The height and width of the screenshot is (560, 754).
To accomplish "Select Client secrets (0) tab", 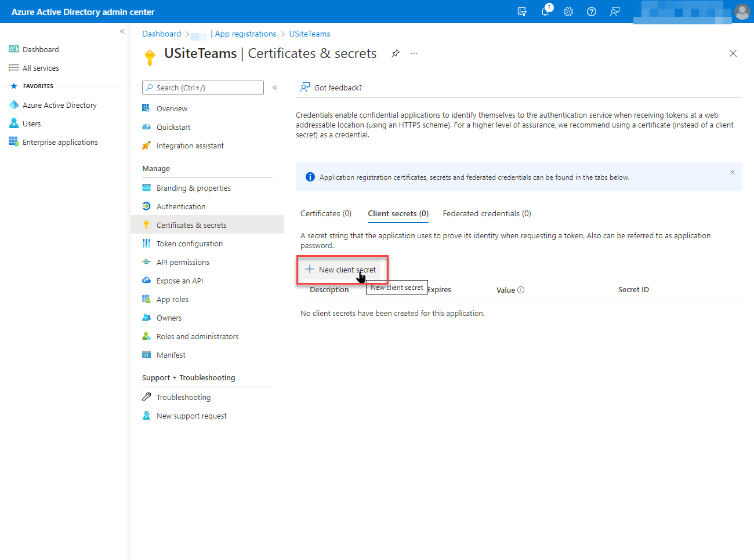I will (x=398, y=213).
